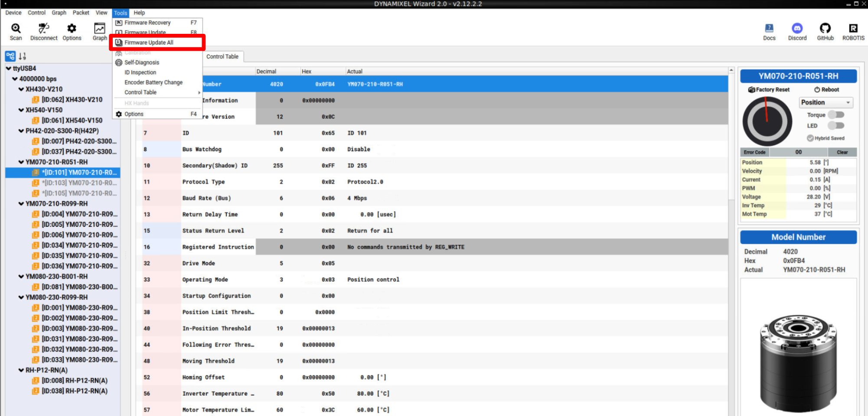Collapse the ttyUSB4 port node

pos(9,69)
